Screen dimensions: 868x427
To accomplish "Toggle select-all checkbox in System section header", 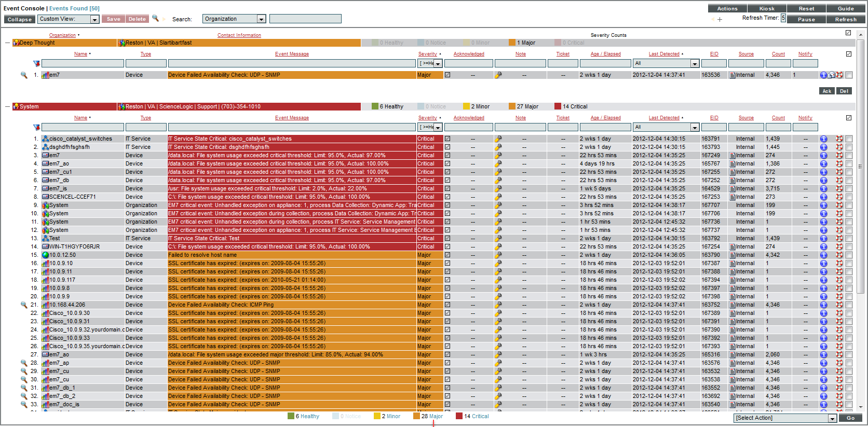I will pyautogui.click(x=849, y=118).
